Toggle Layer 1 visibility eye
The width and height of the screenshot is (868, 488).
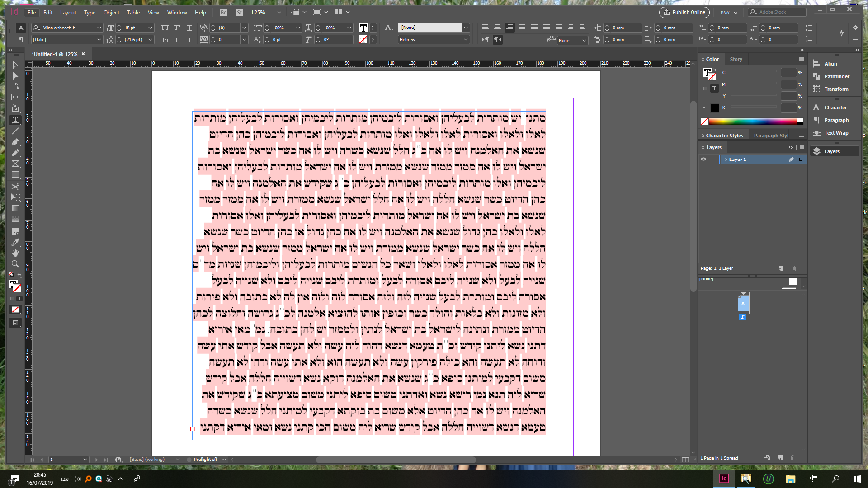pos(704,159)
